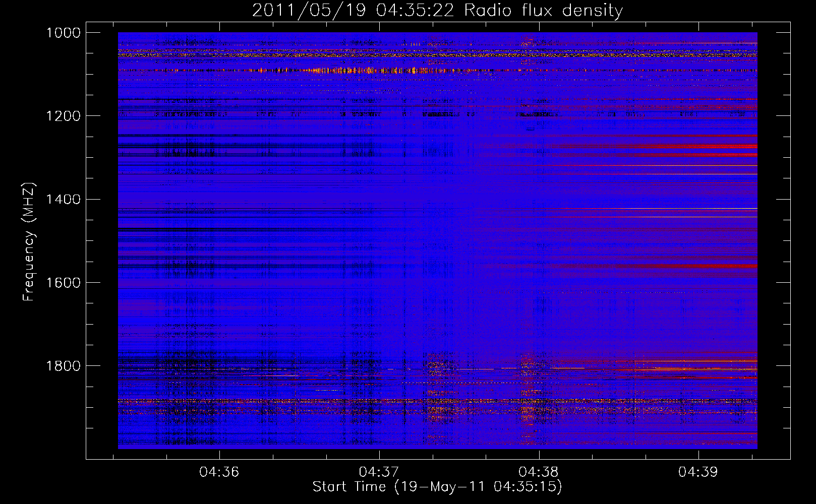Click the 04:39 time tick label
Image resolution: width=816 pixels, height=504 pixels.
698,472
